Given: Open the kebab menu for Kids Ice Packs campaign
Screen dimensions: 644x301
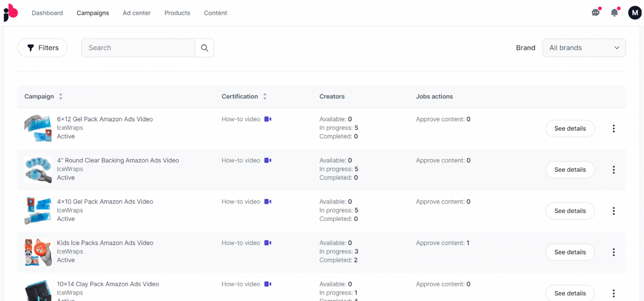Looking at the screenshot, I should [613, 252].
